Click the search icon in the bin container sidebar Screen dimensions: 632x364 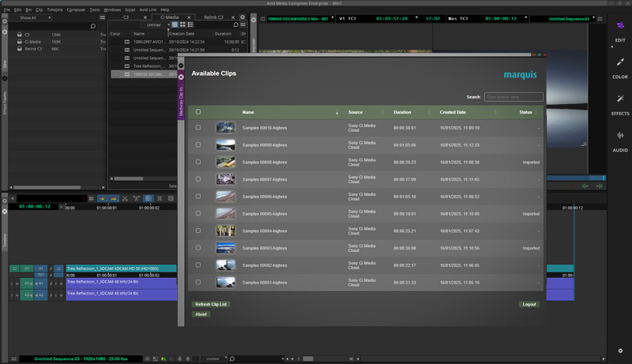click(x=93, y=26)
